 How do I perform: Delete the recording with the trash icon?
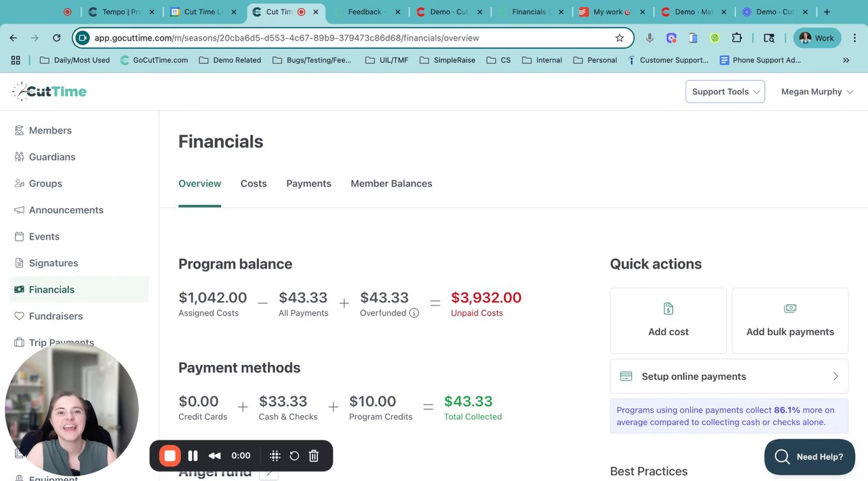tap(314, 456)
